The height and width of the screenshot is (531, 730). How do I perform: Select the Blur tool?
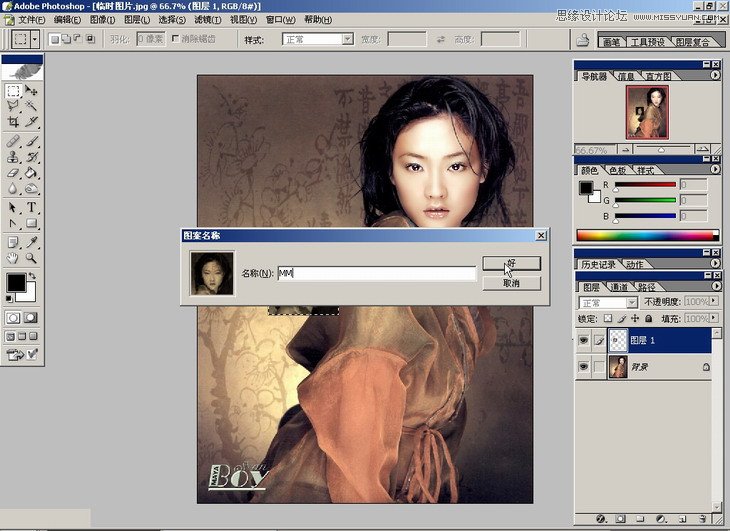point(13,188)
